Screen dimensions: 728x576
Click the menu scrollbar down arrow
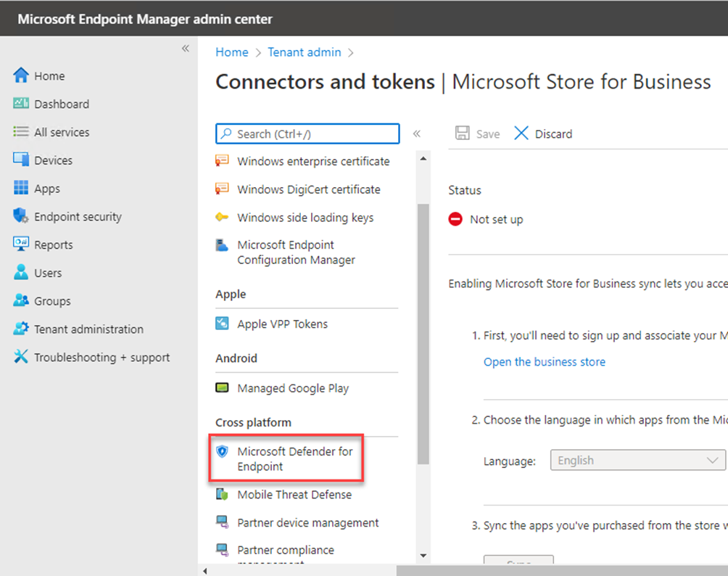[x=423, y=556]
